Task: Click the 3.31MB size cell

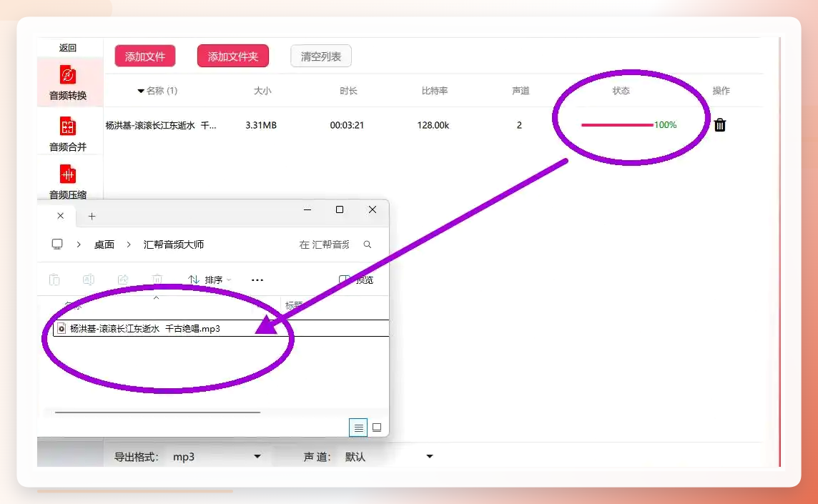Action: pyautogui.click(x=261, y=125)
